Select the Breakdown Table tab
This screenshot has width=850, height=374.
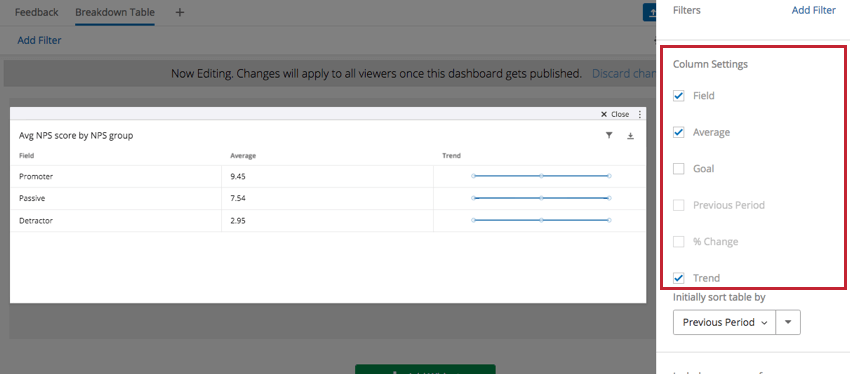[x=115, y=12]
